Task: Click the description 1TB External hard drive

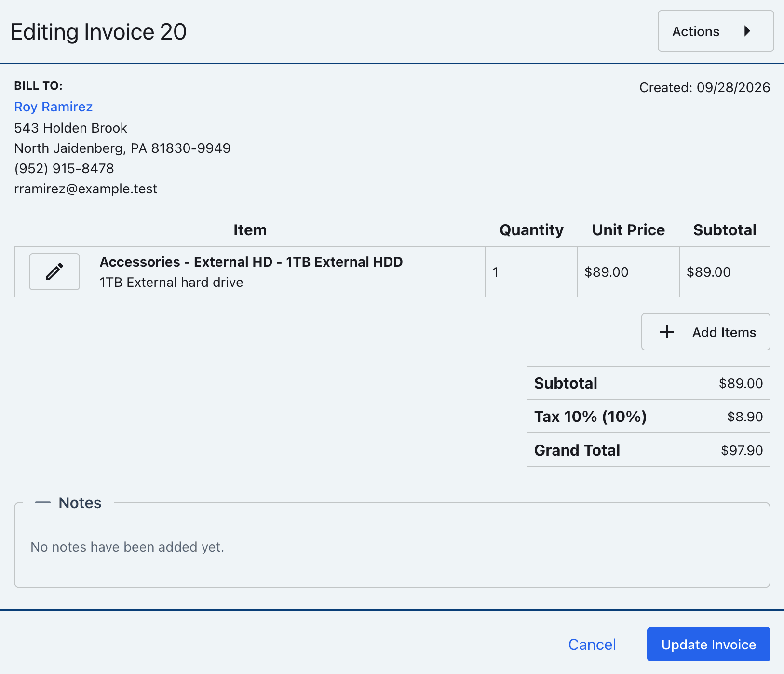Action: [171, 282]
